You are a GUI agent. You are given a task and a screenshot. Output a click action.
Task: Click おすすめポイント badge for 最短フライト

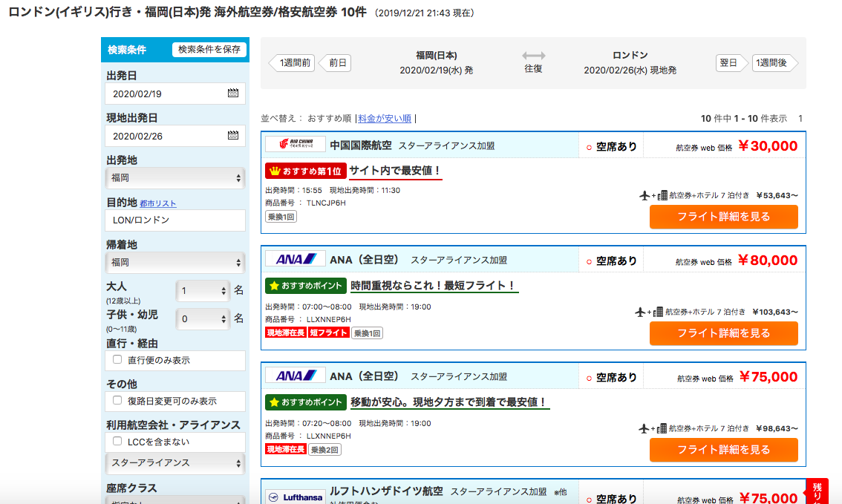[306, 286]
